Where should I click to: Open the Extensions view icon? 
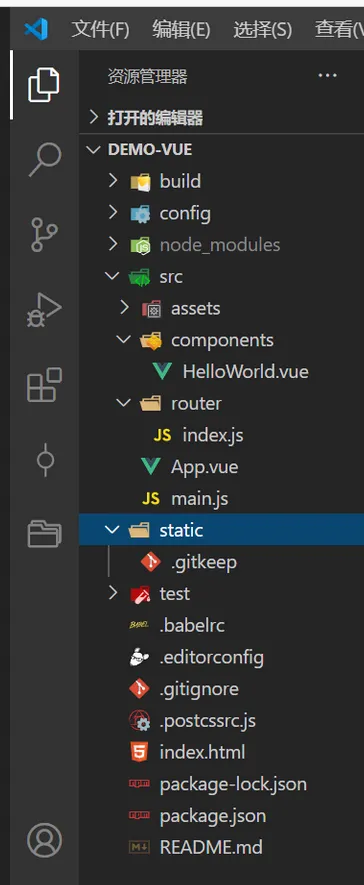click(44, 385)
